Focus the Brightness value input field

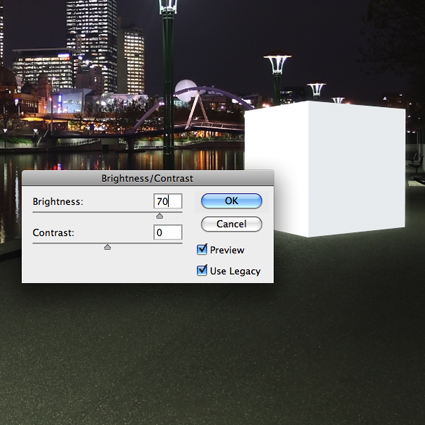click(x=168, y=201)
